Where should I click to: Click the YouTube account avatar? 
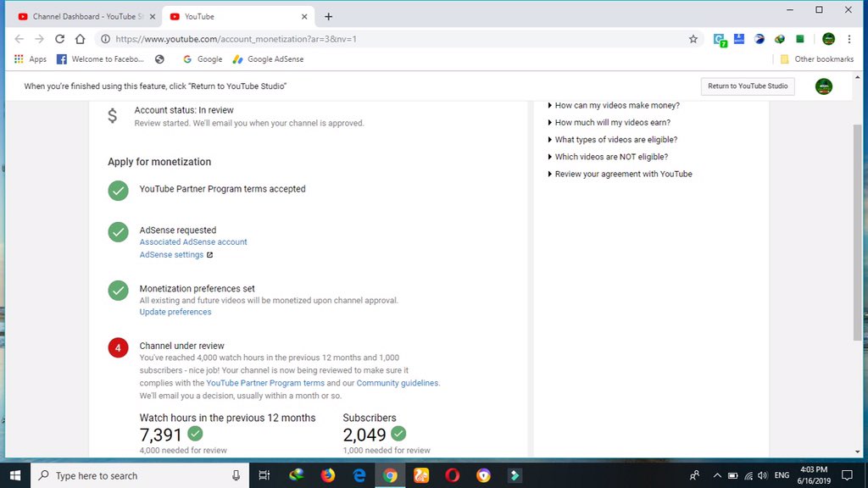(824, 86)
